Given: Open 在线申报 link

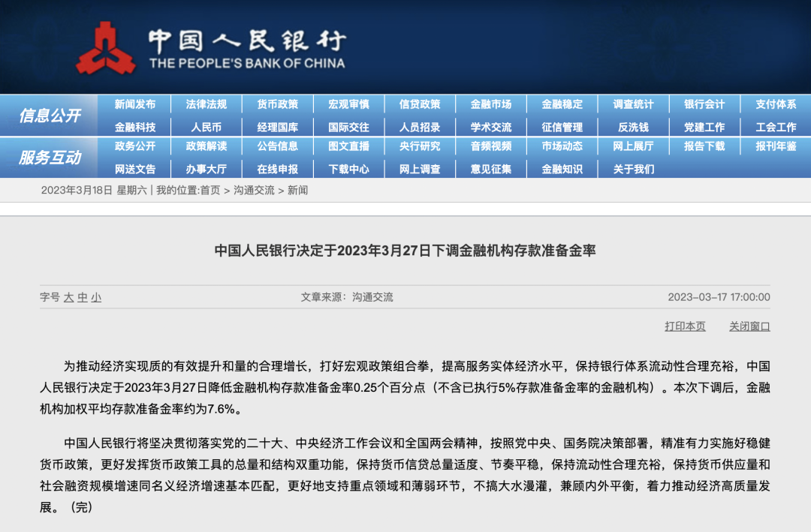Looking at the screenshot, I should (x=278, y=169).
